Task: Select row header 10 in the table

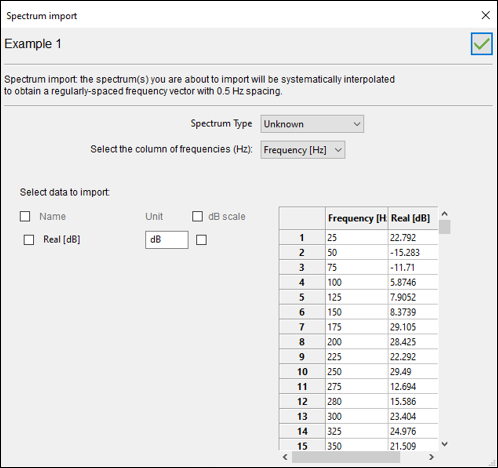Action: point(302,371)
